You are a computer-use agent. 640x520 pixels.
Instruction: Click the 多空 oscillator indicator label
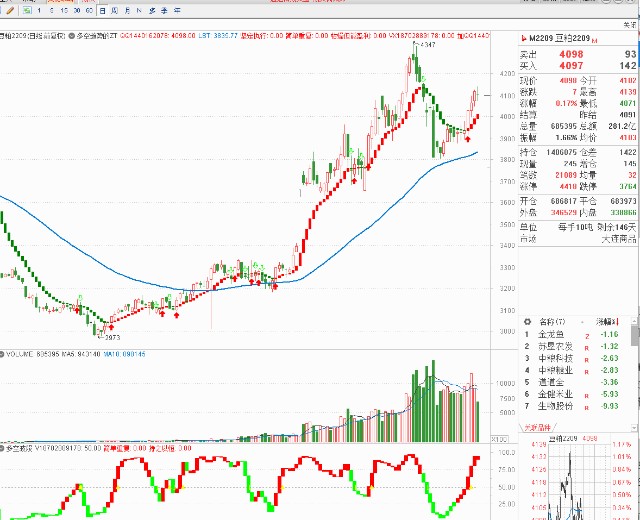click(18, 448)
